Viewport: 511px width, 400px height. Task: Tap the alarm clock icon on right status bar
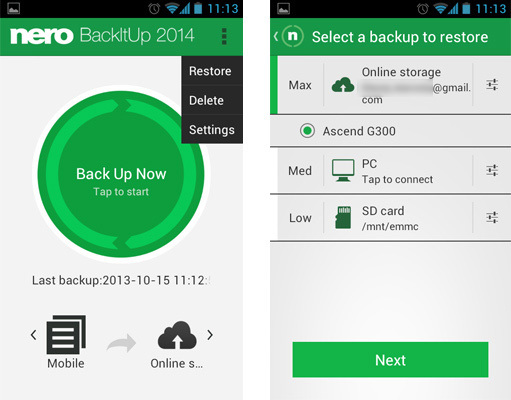(423, 8)
